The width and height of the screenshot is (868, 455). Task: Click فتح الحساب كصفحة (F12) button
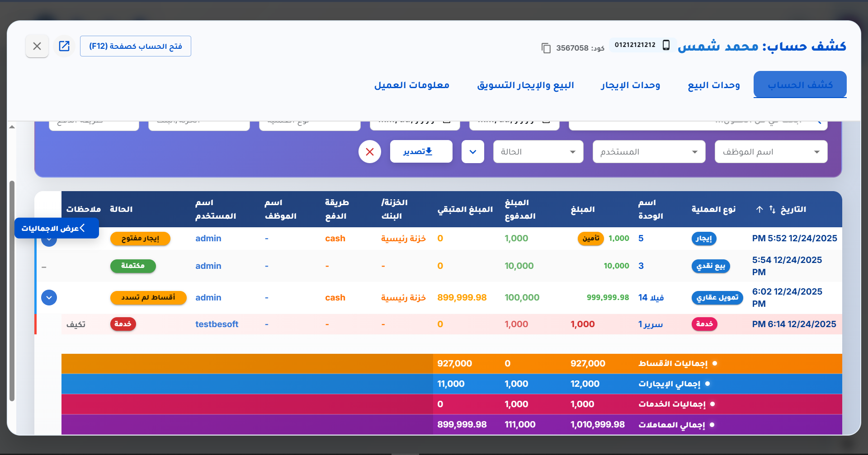pos(136,46)
